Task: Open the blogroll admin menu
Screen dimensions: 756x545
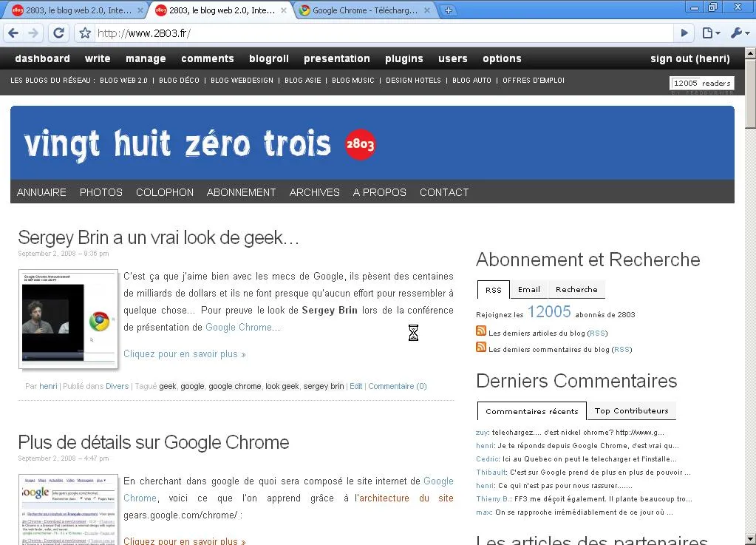Action: click(268, 58)
